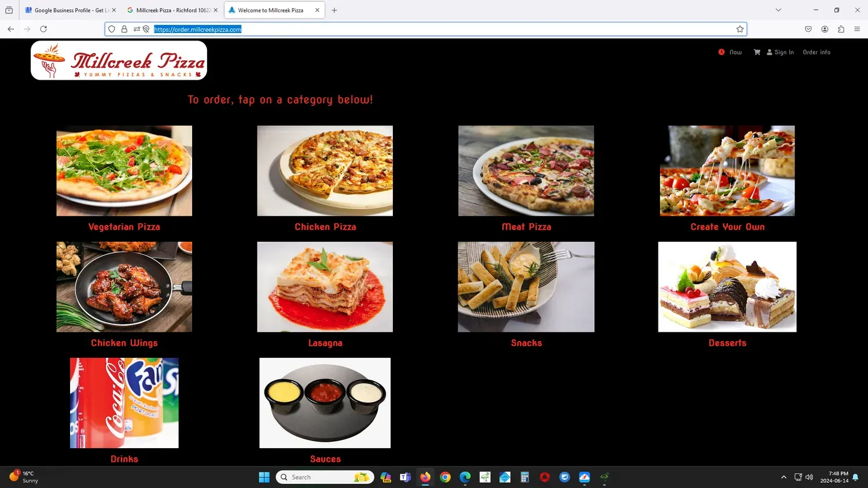Click the Now ordering time link

tap(735, 52)
